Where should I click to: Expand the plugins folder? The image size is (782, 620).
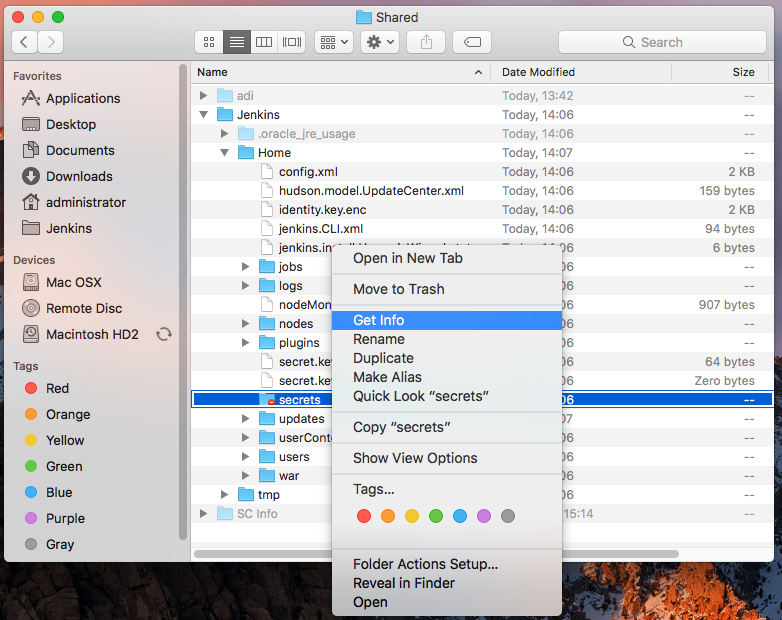pyautogui.click(x=245, y=342)
